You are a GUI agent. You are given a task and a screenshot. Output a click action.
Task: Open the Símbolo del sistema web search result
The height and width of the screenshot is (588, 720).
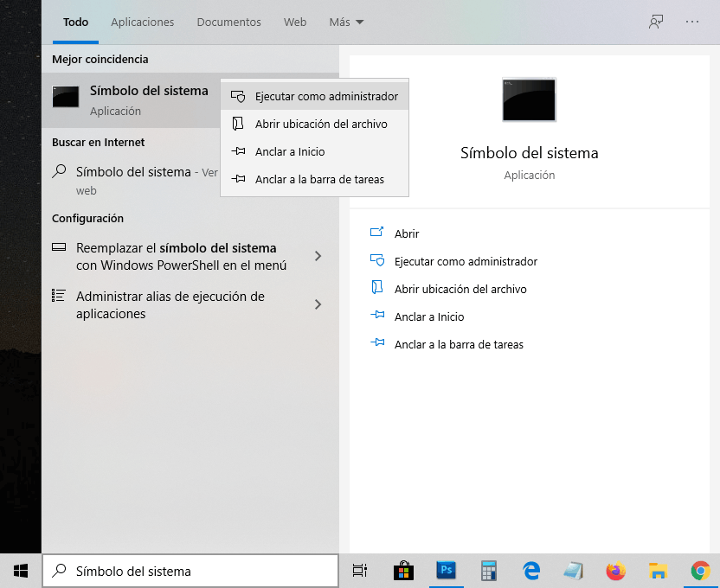(131, 180)
